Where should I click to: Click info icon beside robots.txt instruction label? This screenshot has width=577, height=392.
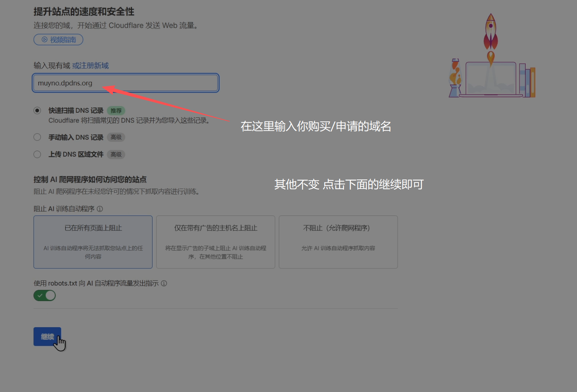164,283
